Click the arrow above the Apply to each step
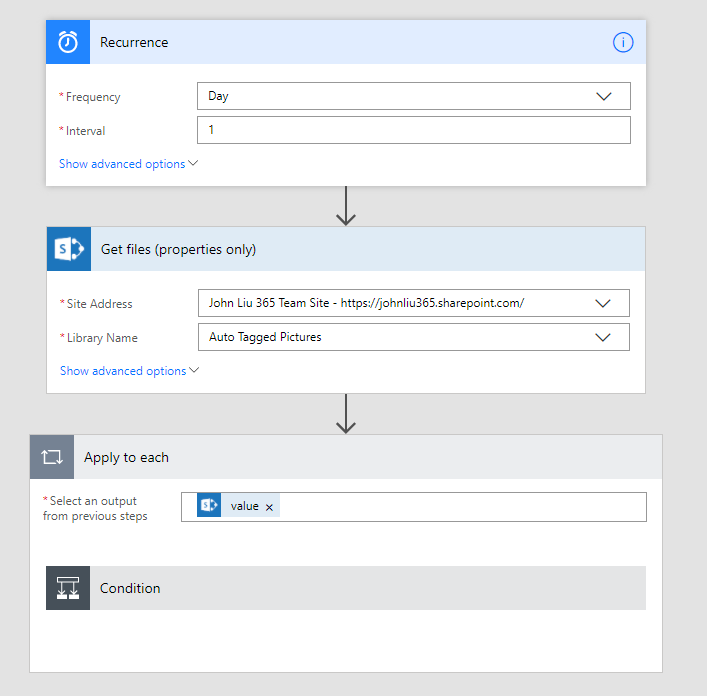 [x=346, y=413]
